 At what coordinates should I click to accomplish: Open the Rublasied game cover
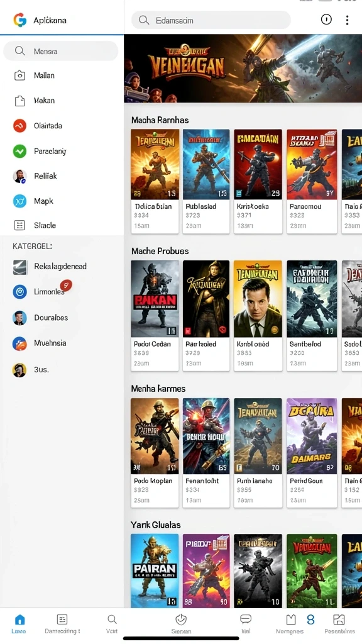coord(206,164)
